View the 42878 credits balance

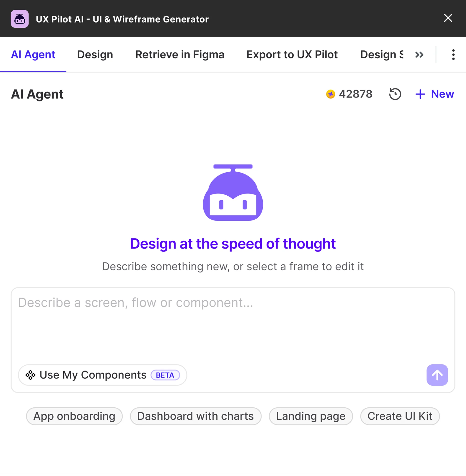pos(355,94)
